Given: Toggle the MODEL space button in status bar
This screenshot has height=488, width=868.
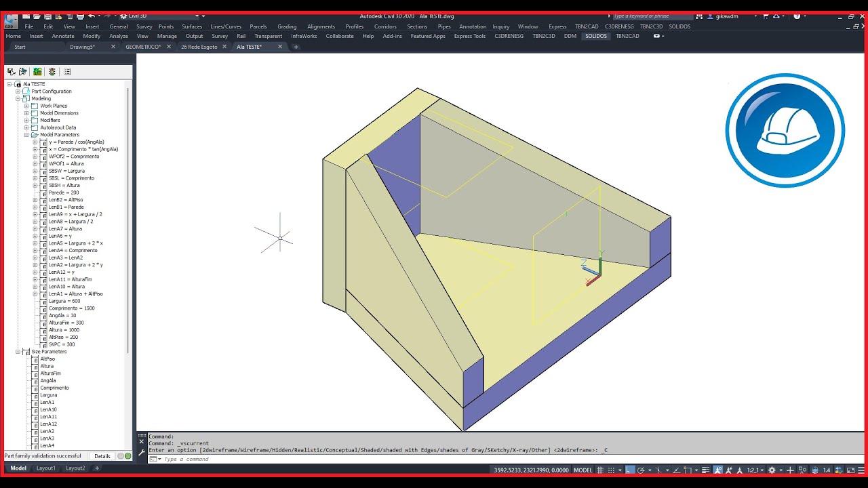Looking at the screenshot, I should [583, 470].
